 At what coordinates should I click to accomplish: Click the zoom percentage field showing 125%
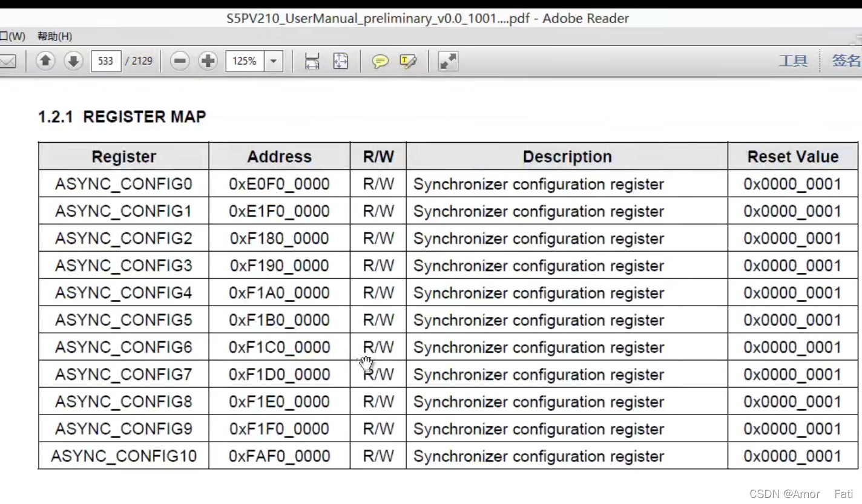245,61
